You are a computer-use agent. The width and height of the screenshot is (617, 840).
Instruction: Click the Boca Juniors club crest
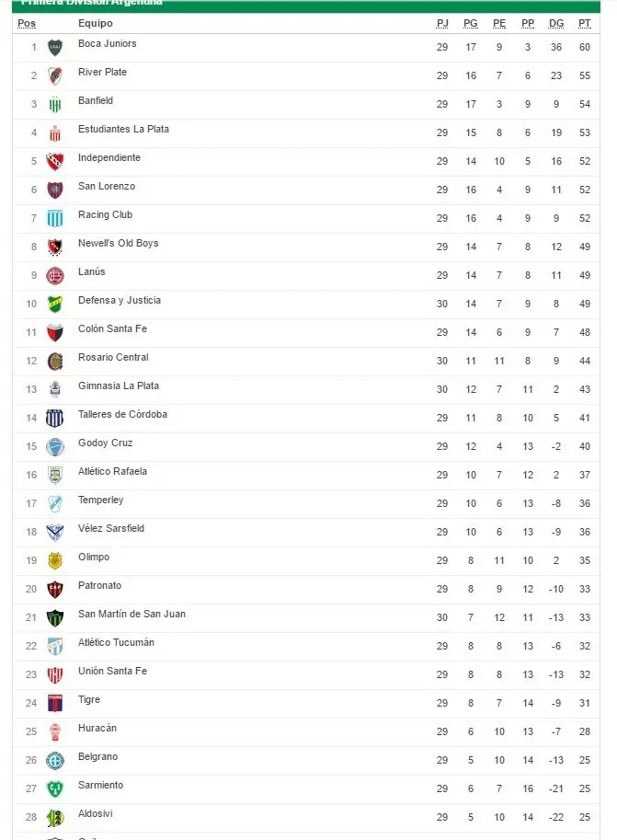click(x=55, y=48)
